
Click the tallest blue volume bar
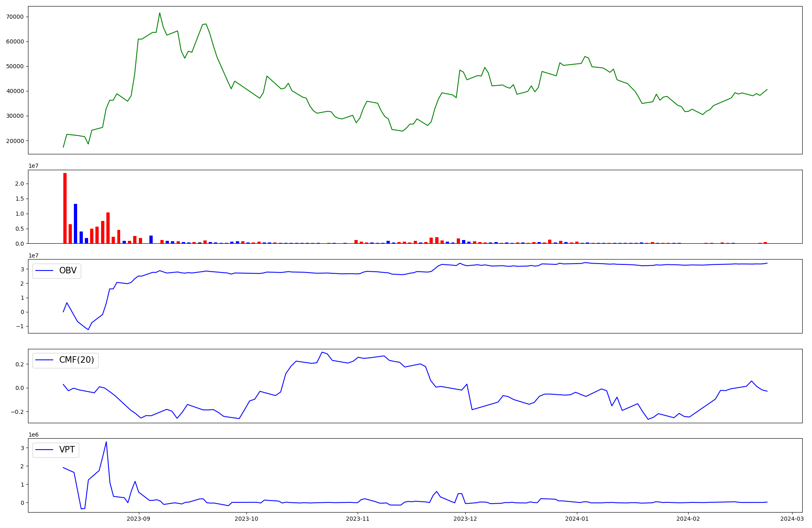pyautogui.click(x=76, y=223)
